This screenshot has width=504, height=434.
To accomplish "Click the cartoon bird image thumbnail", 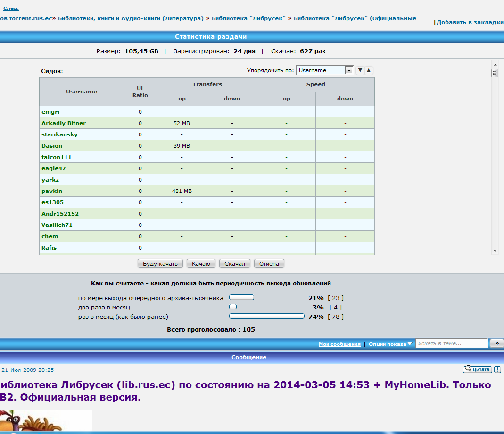I will pyautogui.click(x=46, y=420).
